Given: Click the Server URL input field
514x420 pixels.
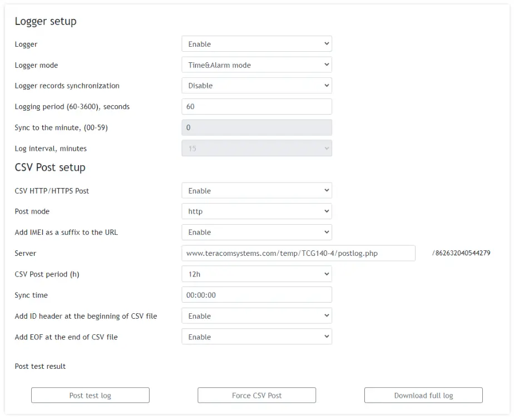Looking at the screenshot, I should (298, 253).
